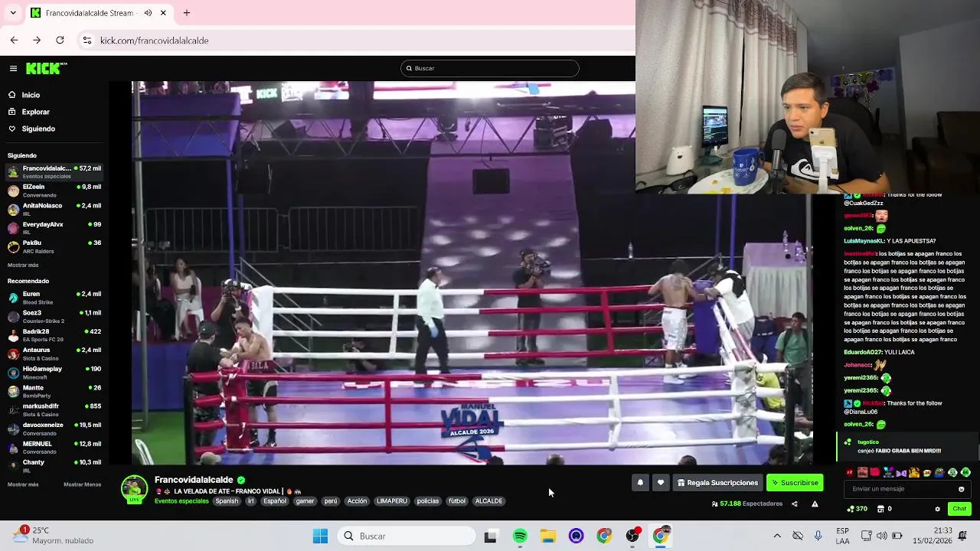
Task: Collapse recommendations with Mostrar Menos
Action: click(x=83, y=484)
